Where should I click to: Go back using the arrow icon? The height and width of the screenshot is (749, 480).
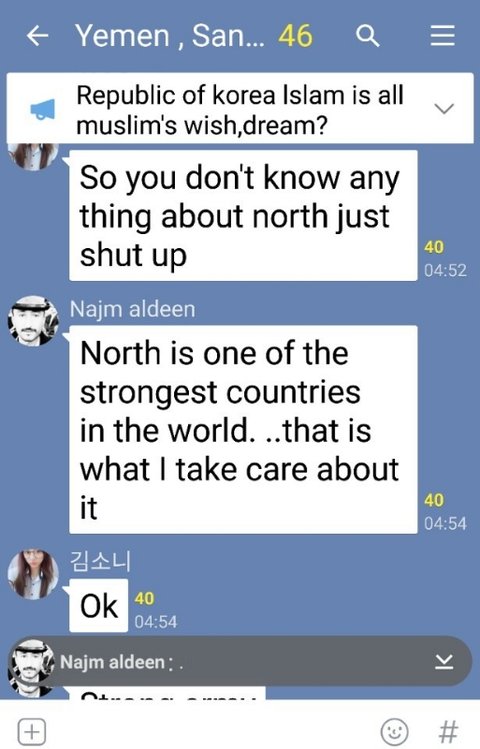(x=37, y=36)
